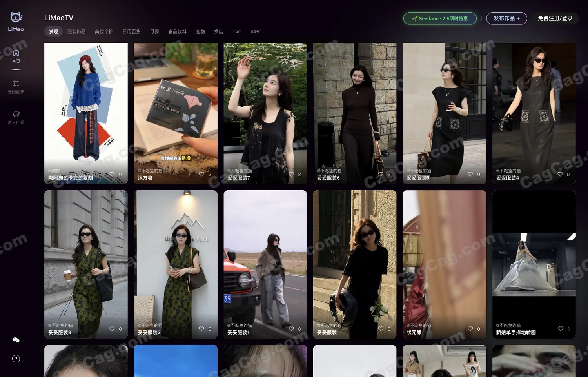588x377 pixels.
Task: Switch to AIGC category tab
Action: 256,32
